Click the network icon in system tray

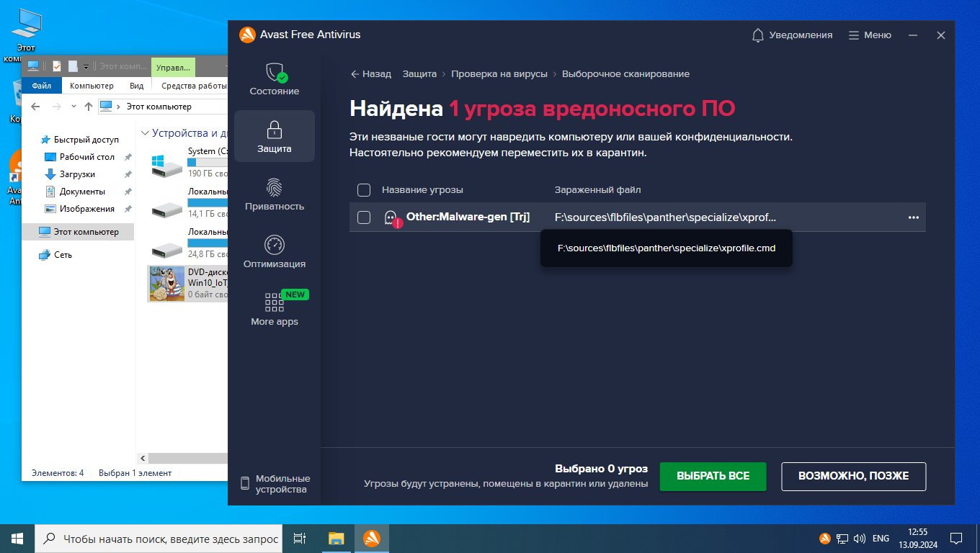click(x=842, y=538)
